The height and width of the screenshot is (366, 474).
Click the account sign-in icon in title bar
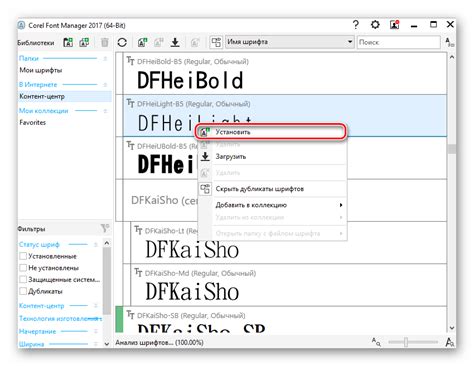(395, 25)
